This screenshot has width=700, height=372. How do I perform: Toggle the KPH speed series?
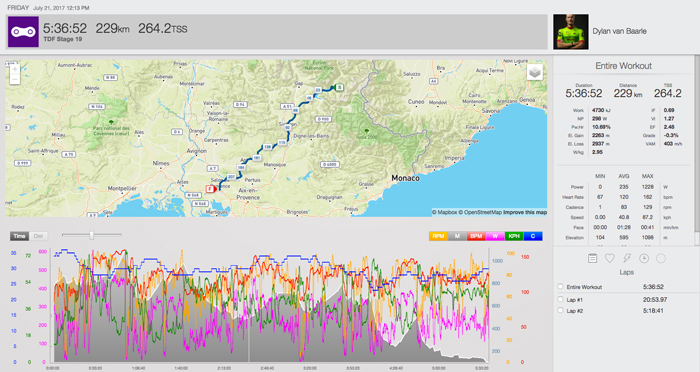(514, 236)
